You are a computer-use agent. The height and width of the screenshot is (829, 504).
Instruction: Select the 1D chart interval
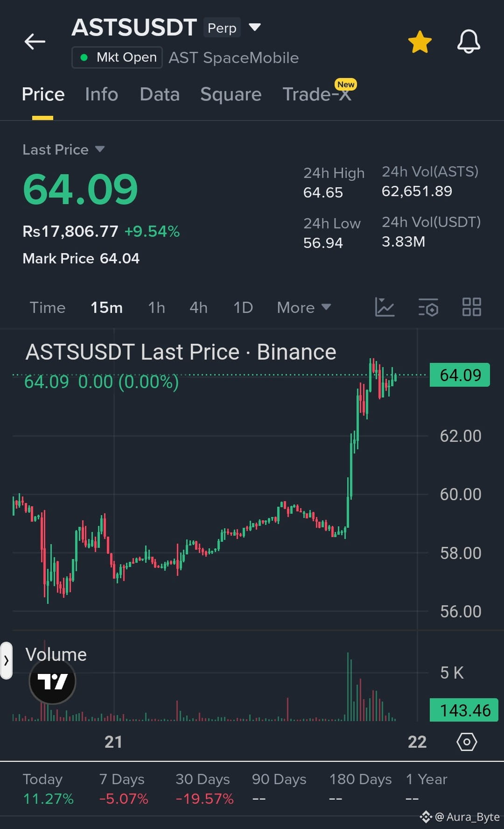(x=243, y=307)
